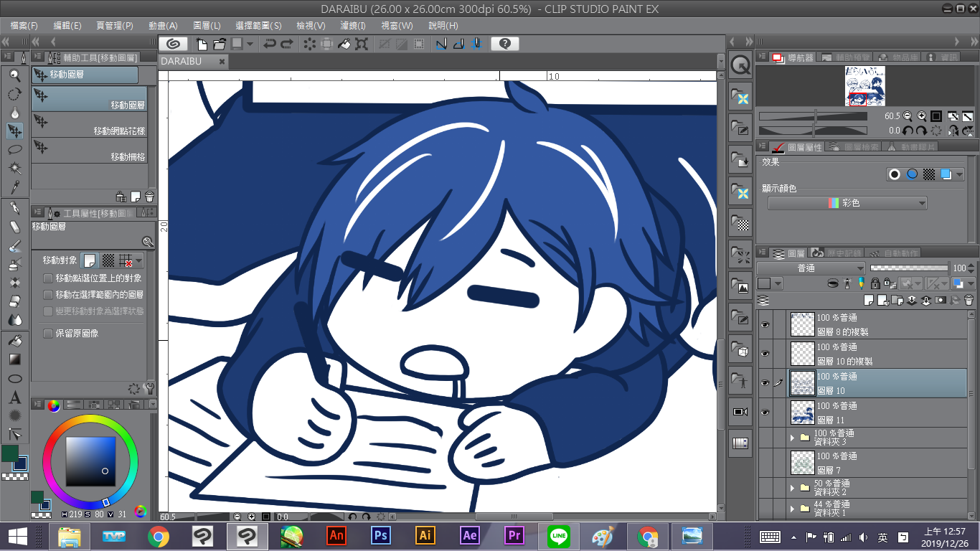Open the Quick Access Q panel
Screen dimensions: 980x551
tap(740, 65)
